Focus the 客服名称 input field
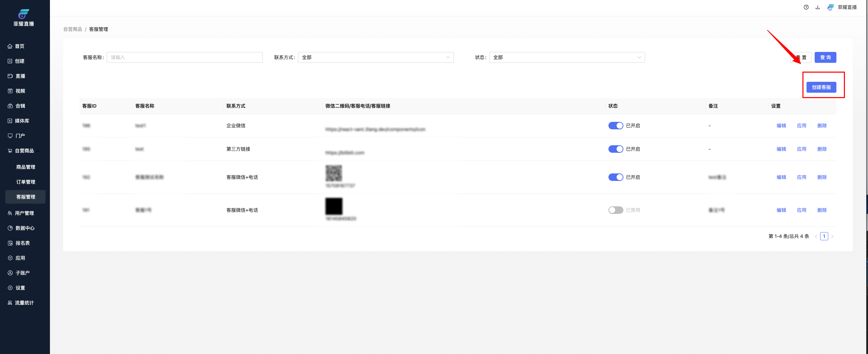 pos(184,57)
